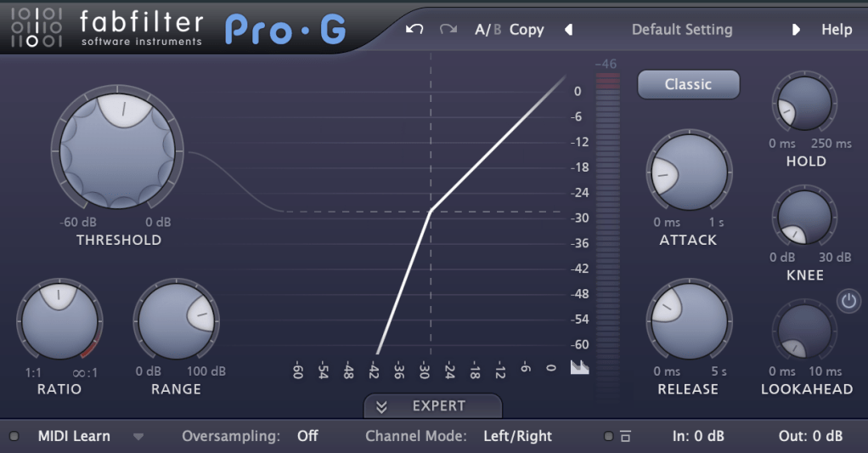Click the level display icon below the meter scale
Image resolution: width=868 pixels, height=453 pixels.
click(580, 367)
